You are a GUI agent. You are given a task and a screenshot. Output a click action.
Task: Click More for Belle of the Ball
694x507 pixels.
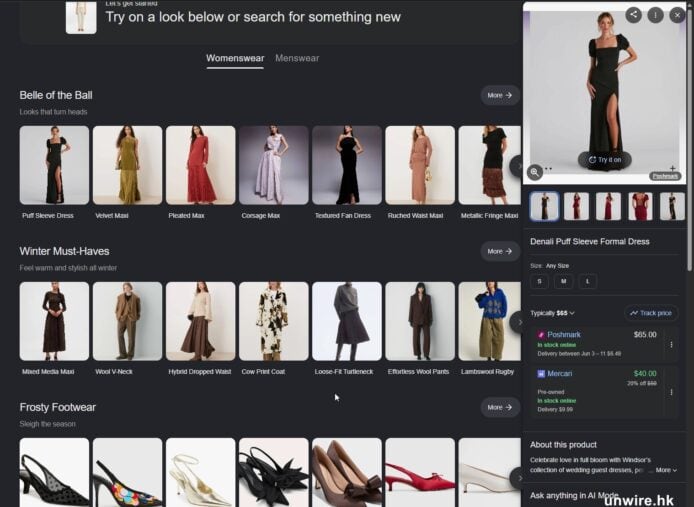[x=500, y=95]
